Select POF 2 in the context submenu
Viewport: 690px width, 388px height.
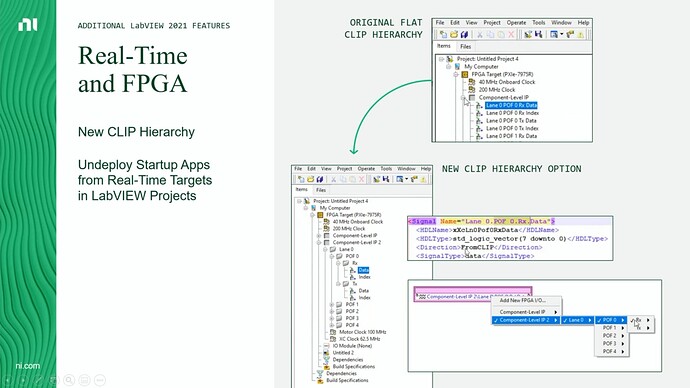pyautogui.click(x=610, y=336)
